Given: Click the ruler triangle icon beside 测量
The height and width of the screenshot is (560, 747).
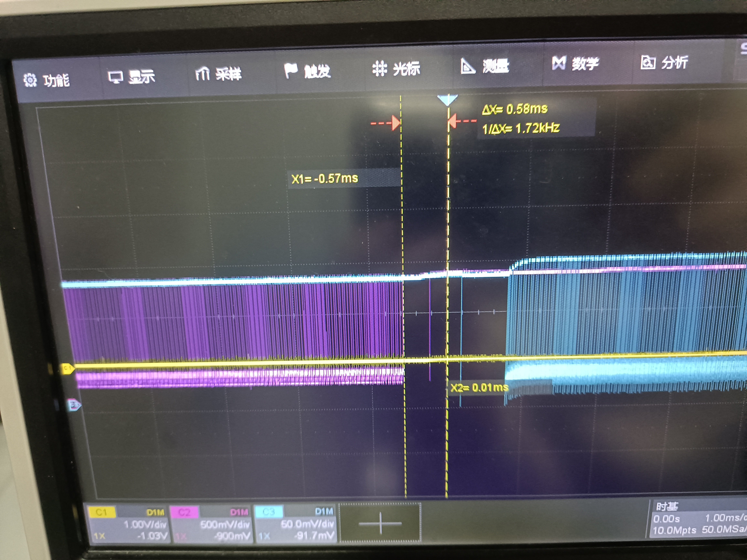Looking at the screenshot, I should pyautogui.click(x=468, y=66).
